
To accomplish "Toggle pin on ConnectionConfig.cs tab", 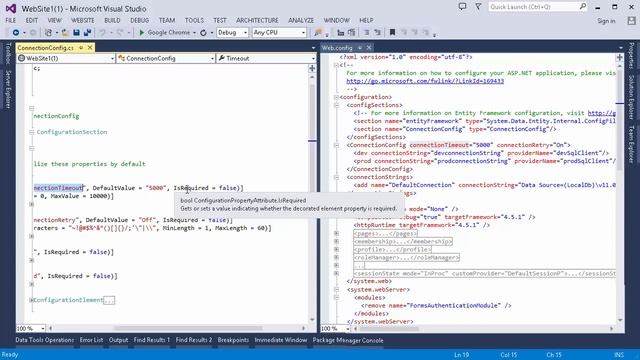I will click(81, 48).
